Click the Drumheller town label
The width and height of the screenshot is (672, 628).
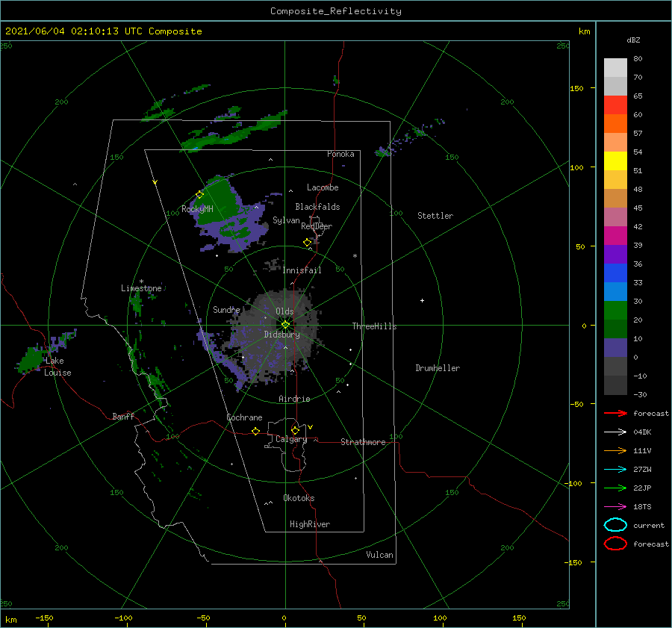pos(438,368)
